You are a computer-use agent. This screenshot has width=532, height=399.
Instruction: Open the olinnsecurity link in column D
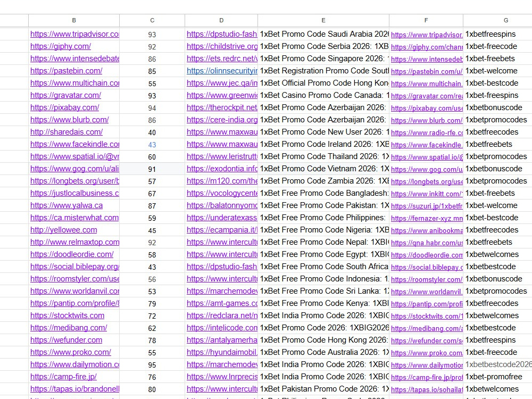click(222, 71)
